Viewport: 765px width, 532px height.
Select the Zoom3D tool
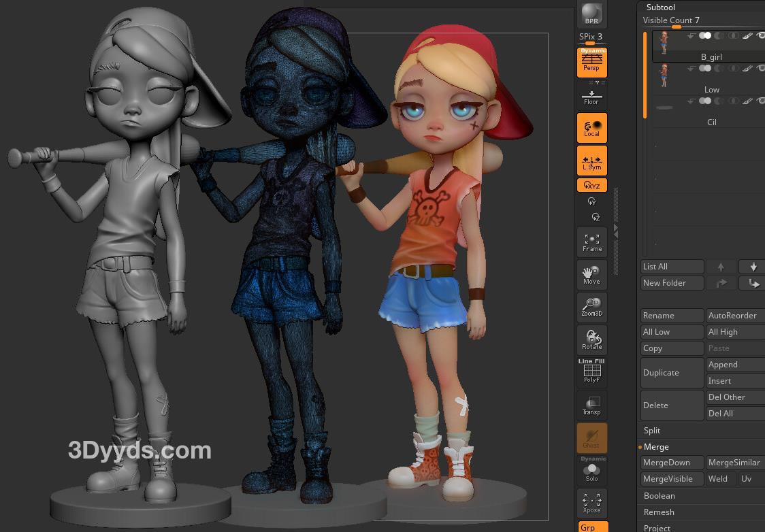point(591,307)
